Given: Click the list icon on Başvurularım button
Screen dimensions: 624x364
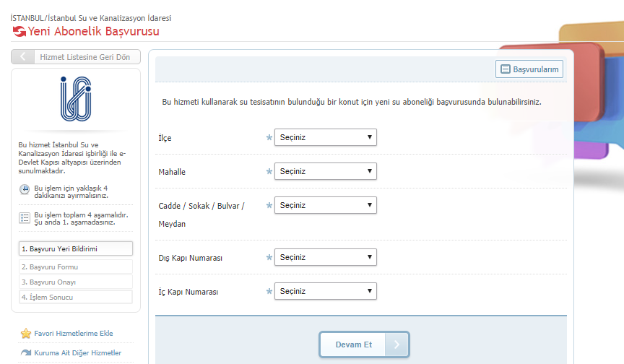Looking at the screenshot, I should [x=504, y=69].
